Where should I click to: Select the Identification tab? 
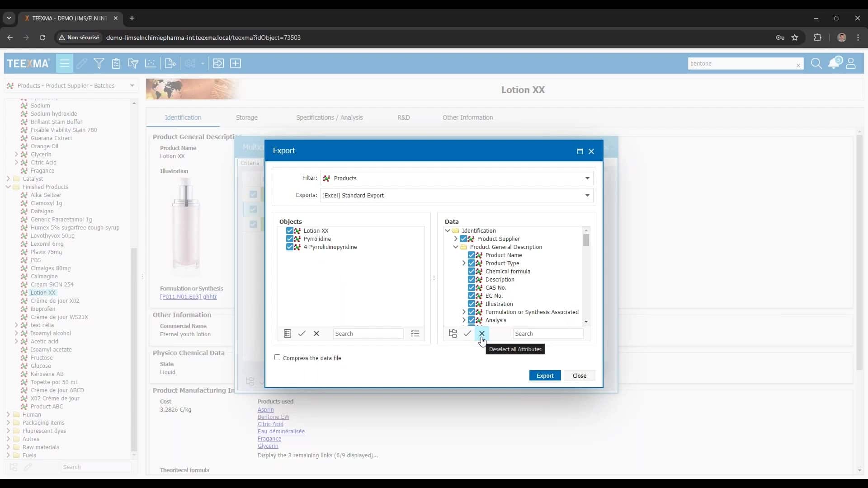pyautogui.click(x=183, y=117)
